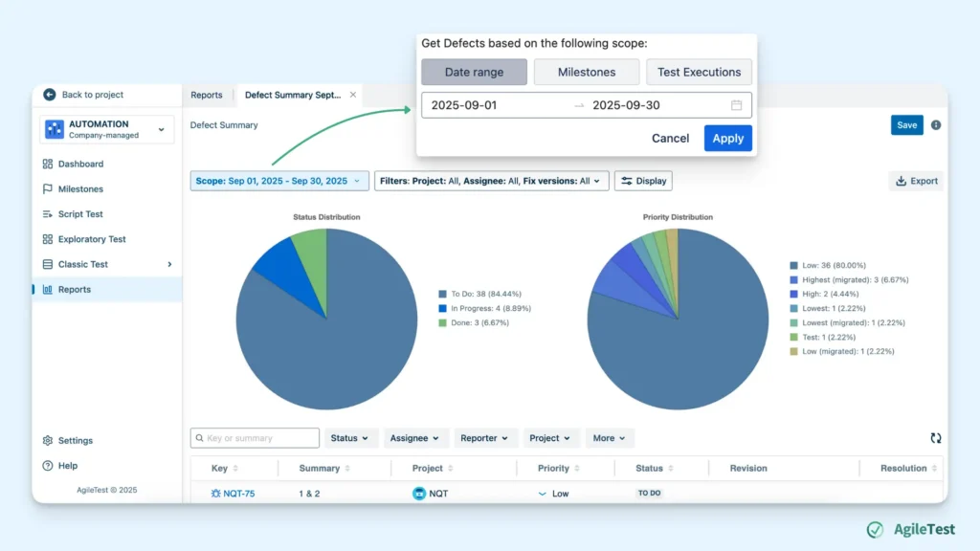Open Script Test in the sidebar

pyautogui.click(x=80, y=214)
